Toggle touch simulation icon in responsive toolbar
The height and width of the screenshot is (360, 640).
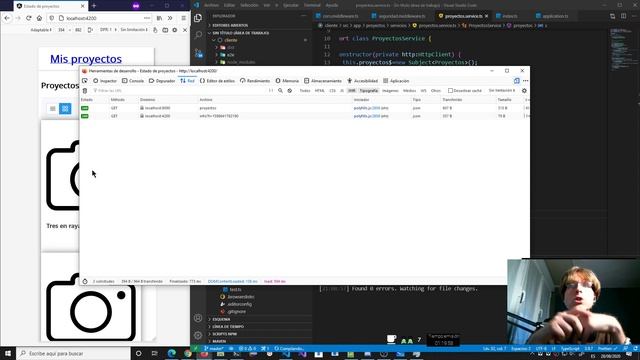[x=155, y=30]
